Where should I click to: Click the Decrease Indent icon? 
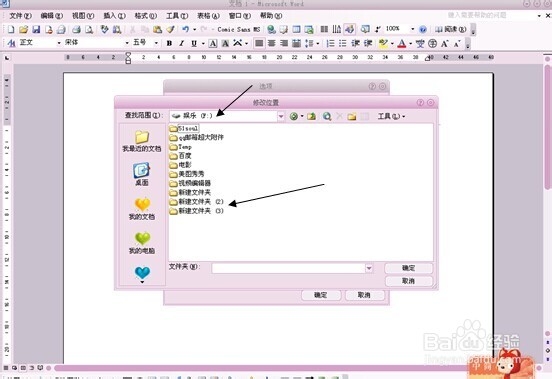(x=355, y=43)
